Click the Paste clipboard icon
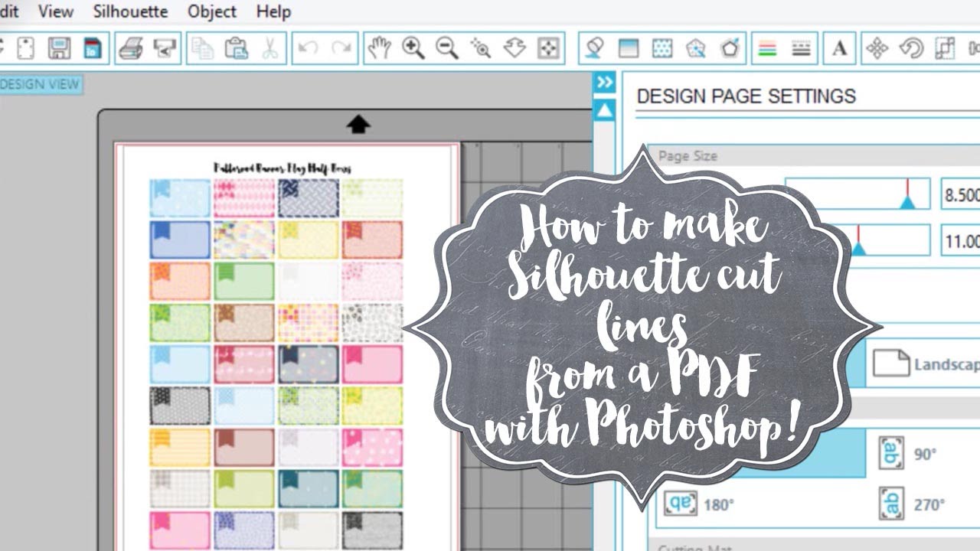This screenshot has height=551, width=980. click(236, 48)
